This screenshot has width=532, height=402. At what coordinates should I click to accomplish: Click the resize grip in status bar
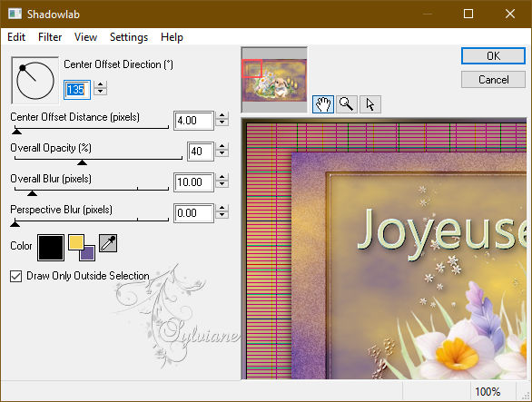pyautogui.click(x=526, y=396)
